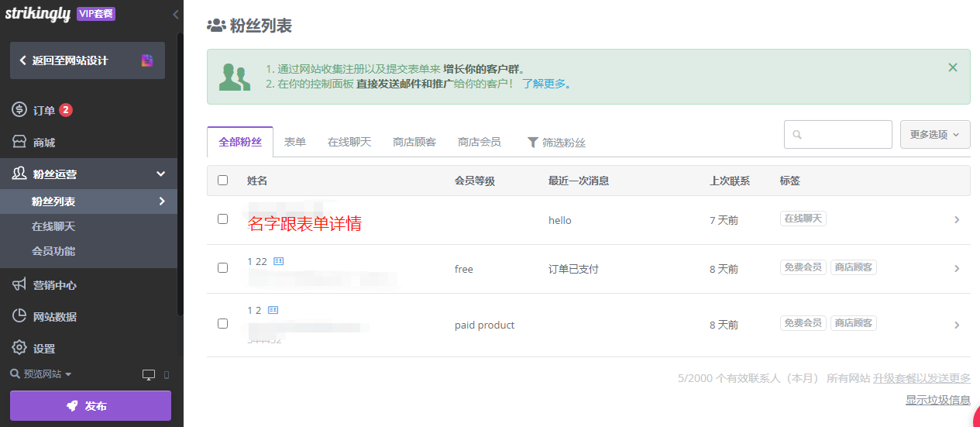
Task: Dismiss the green info banner
Action: click(953, 67)
